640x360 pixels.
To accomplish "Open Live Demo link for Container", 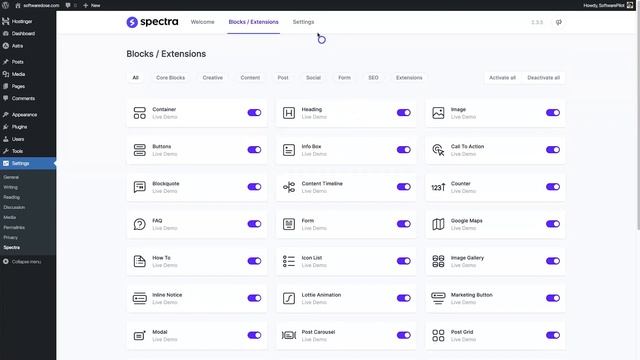I will pyautogui.click(x=165, y=117).
